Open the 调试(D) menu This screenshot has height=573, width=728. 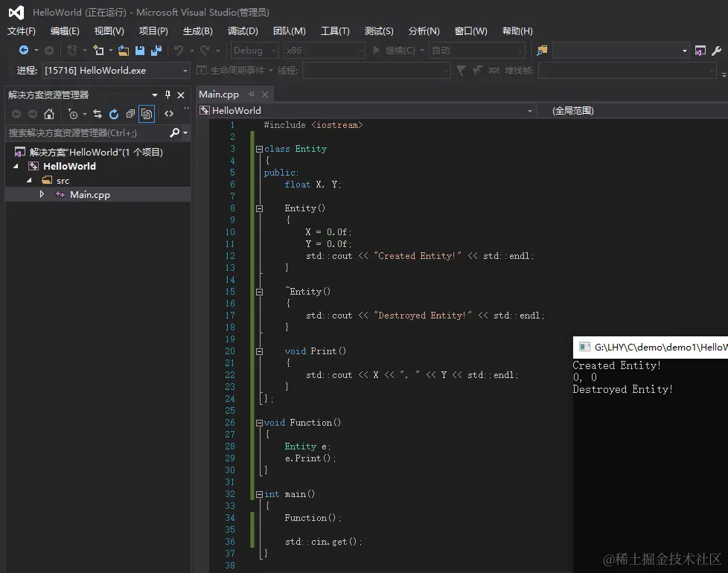243,31
